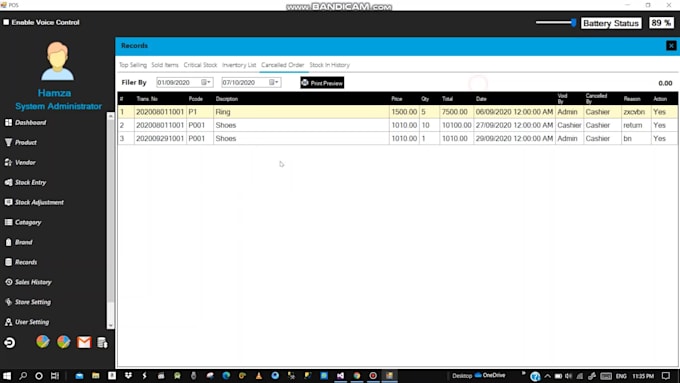Click Battery Status label button
Viewport: 680px width, 383px height.
coord(611,23)
